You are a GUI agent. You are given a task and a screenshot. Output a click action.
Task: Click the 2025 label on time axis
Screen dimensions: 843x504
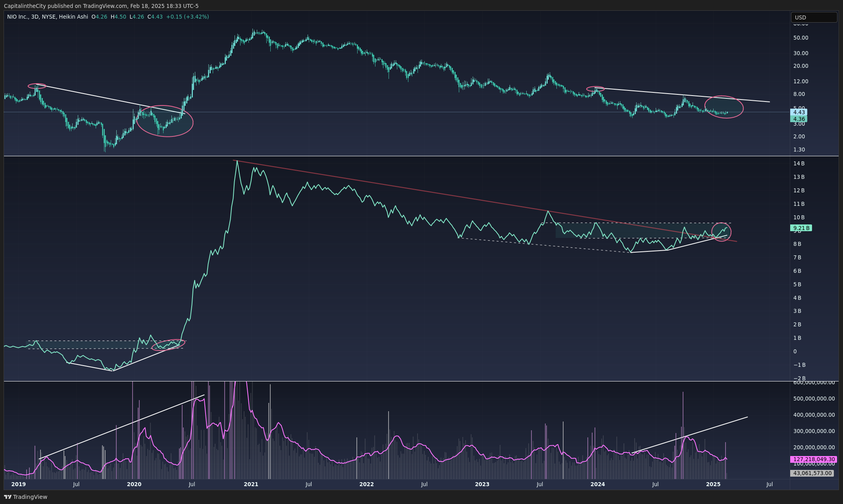[x=713, y=484]
